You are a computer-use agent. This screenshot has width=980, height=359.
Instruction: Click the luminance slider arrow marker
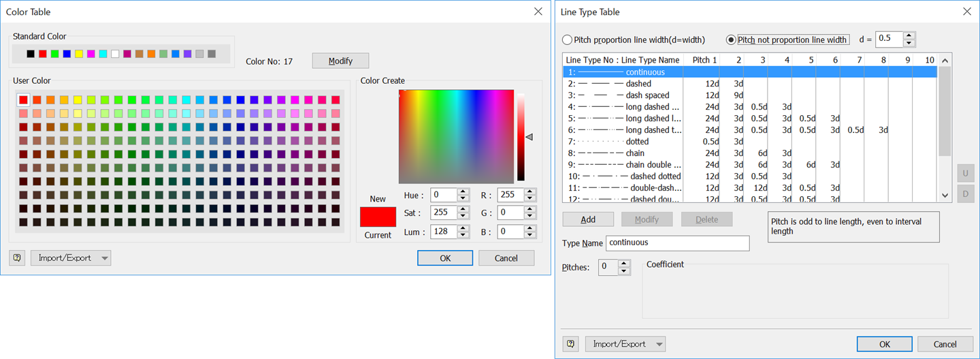[529, 137]
